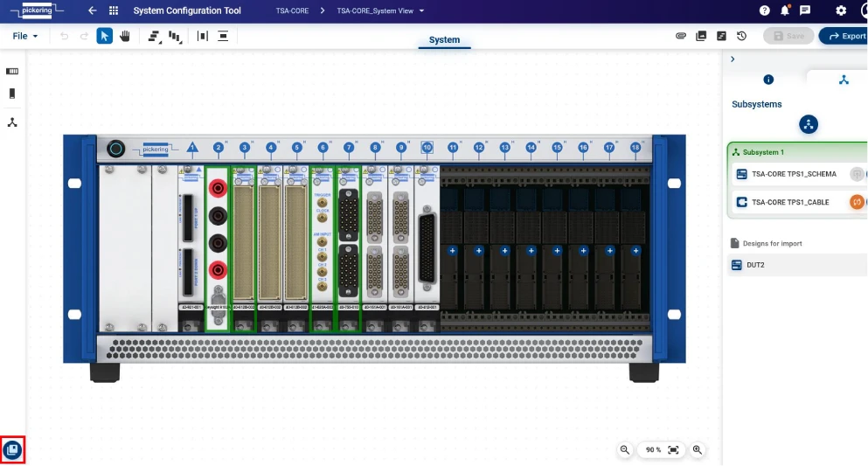
Task: Open the File dropdown menu
Action: [25, 36]
